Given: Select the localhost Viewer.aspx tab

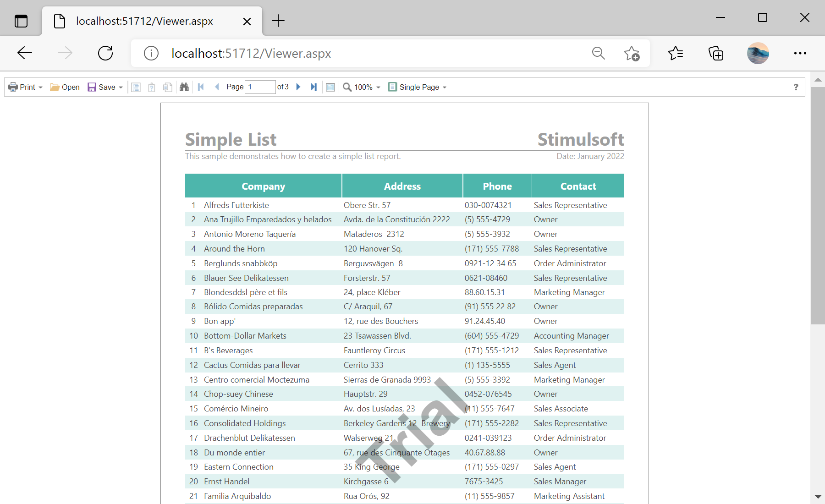Looking at the screenshot, I should pos(152,21).
